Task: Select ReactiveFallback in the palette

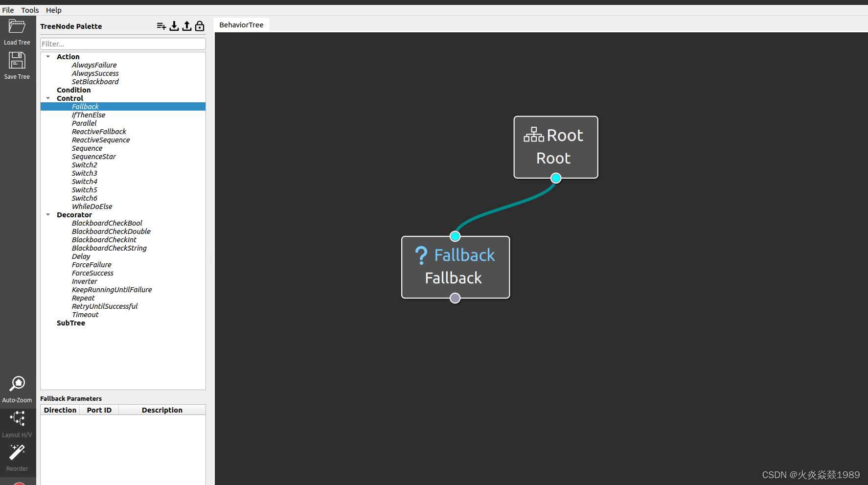Action: coord(99,132)
